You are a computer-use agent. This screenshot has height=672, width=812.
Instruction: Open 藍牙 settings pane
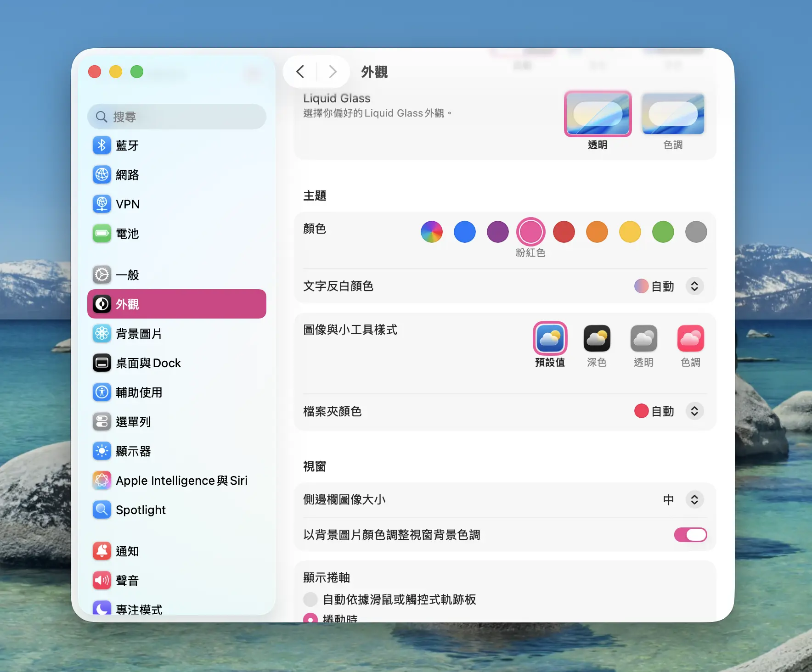177,146
